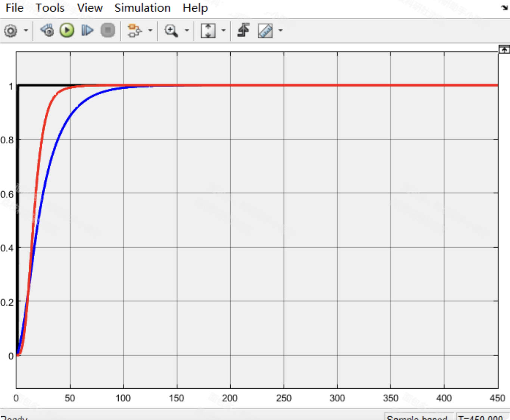Click the x-axis label 450
Viewport: 510px width, 420px height.
coord(497,398)
